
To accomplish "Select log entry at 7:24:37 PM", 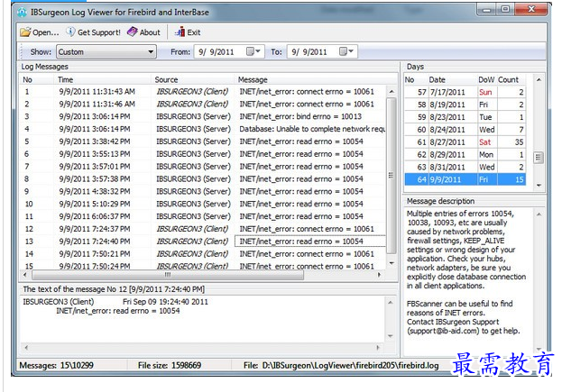I will click(203, 229).
